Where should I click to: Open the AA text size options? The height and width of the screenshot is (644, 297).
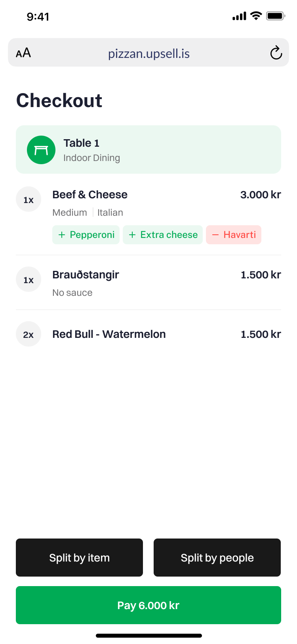(23, 53)
